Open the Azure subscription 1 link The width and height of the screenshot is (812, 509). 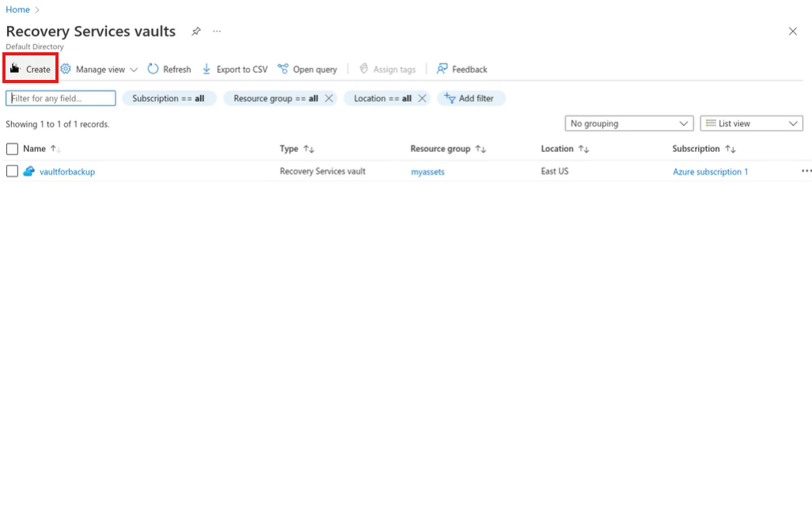[x=710, y=172]
